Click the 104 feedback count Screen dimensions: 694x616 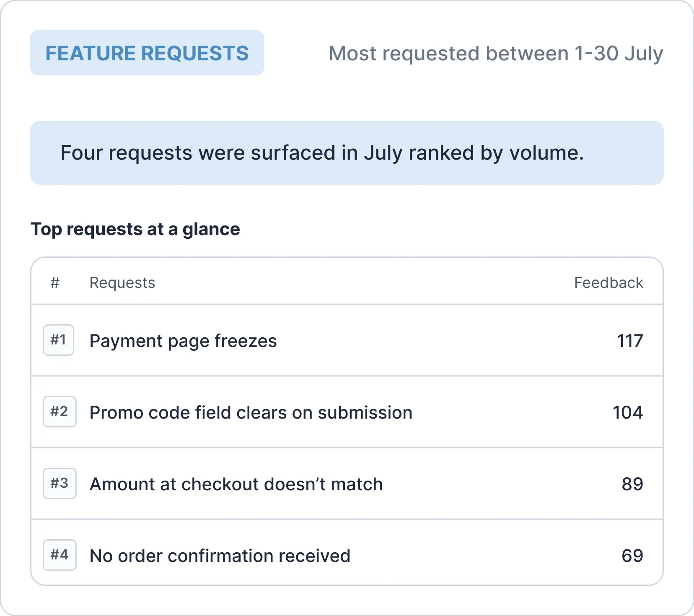(628, 413)
